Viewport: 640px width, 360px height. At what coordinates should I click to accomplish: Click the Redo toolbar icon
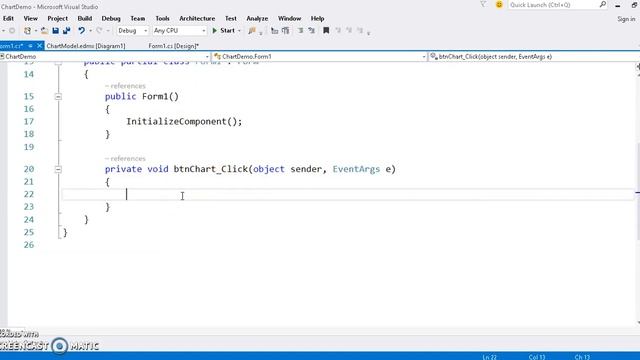(99, 31)
